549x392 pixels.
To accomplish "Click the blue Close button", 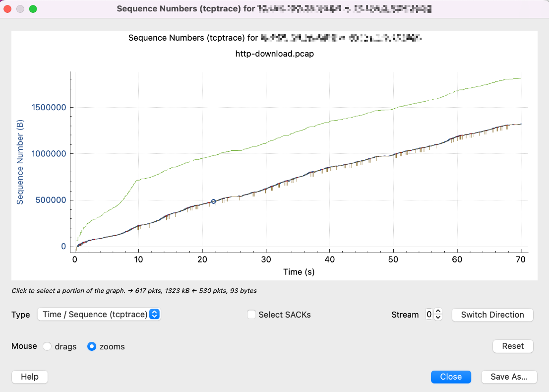I will [450, 377].
